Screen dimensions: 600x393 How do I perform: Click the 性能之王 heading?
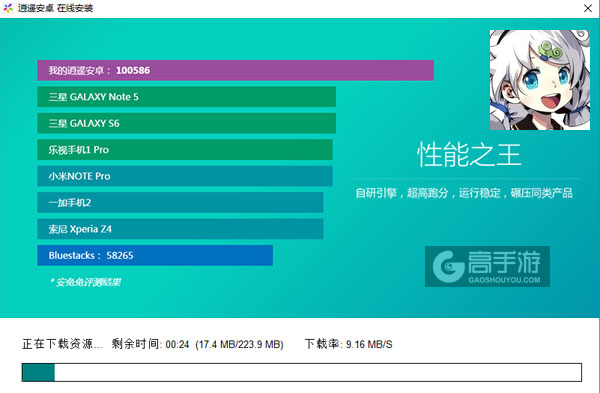[469, 155]
